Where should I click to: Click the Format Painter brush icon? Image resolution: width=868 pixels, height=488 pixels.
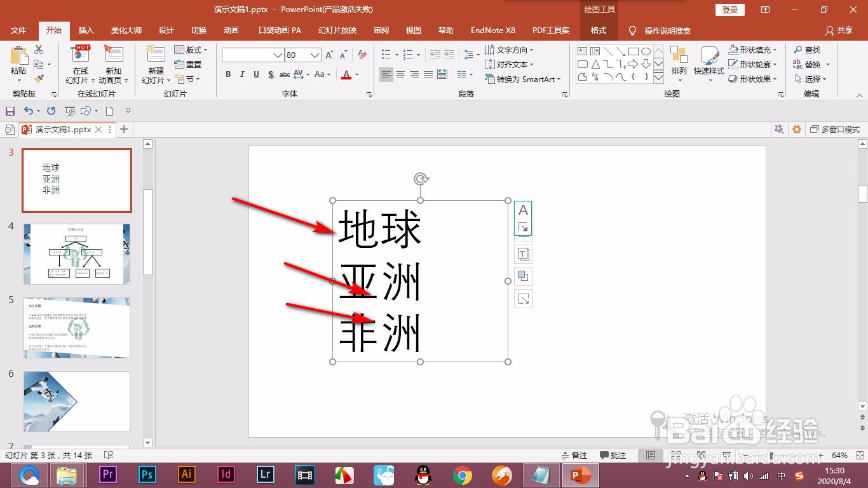click(39, 79)
